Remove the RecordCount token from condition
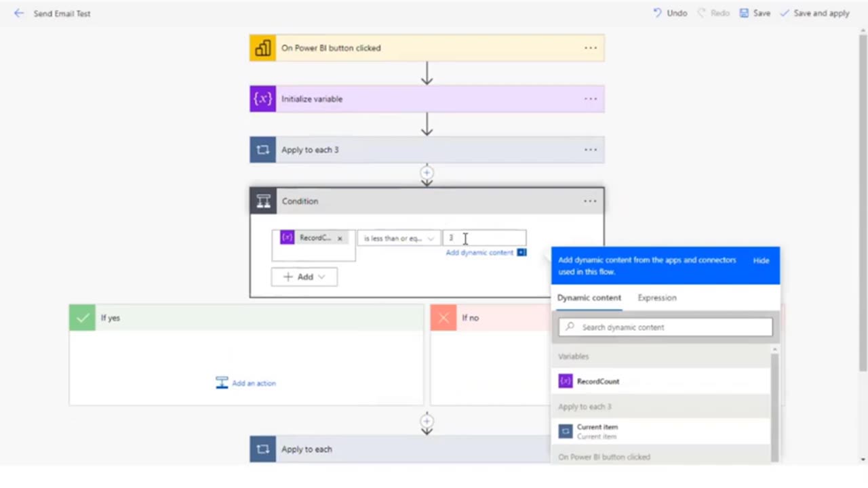The height and width of the screenshot is (488, 868). point(340,239)
